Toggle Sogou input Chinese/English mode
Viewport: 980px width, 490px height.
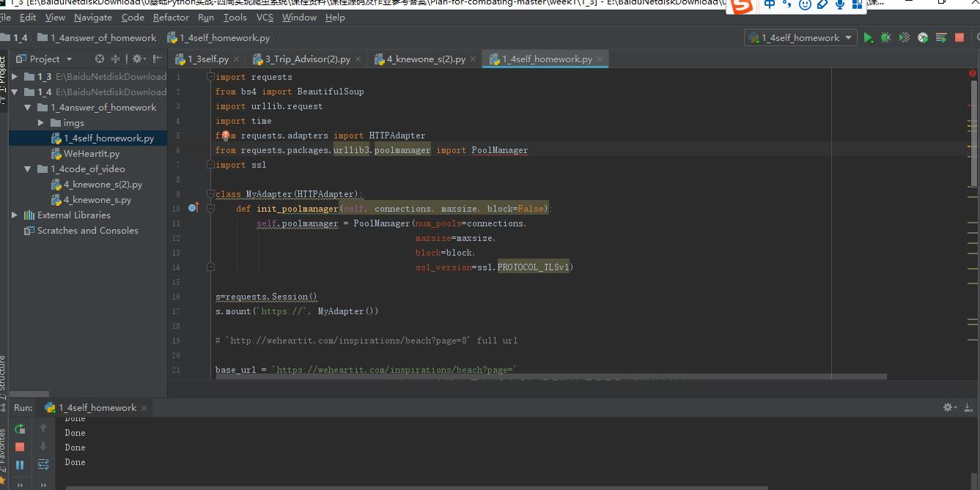point(769,4)
